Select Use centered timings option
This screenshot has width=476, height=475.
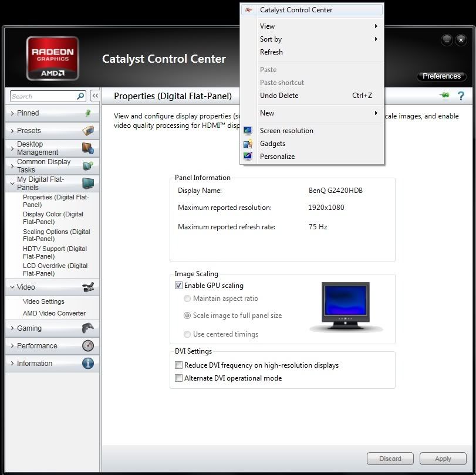click(187, 334)
